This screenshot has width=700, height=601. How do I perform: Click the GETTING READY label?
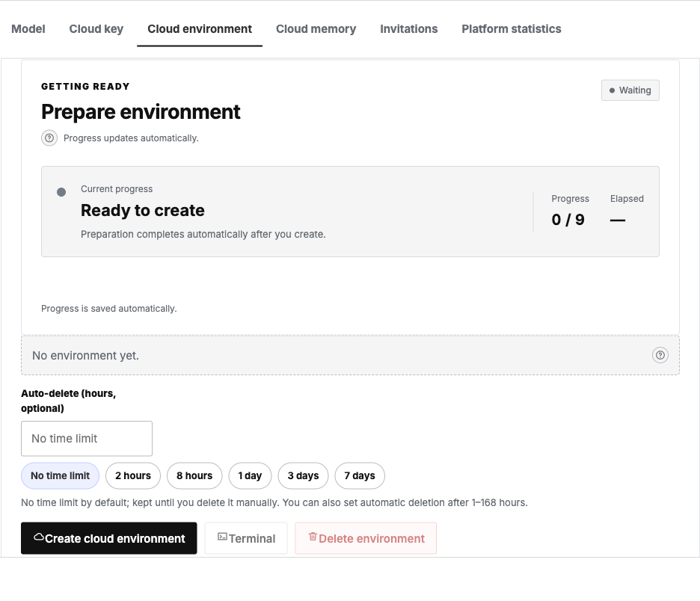coord(85,87)
